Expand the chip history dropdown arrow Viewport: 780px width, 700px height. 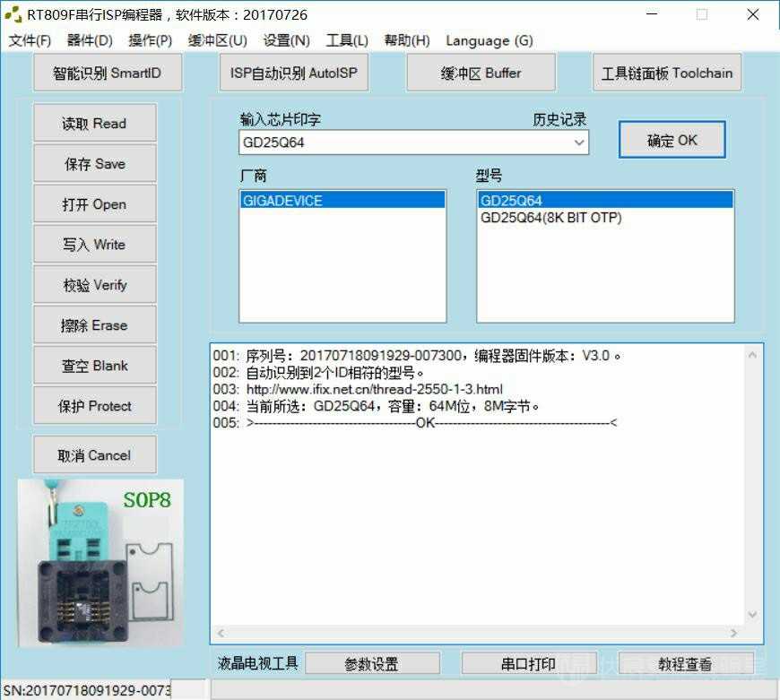(578, 143)
